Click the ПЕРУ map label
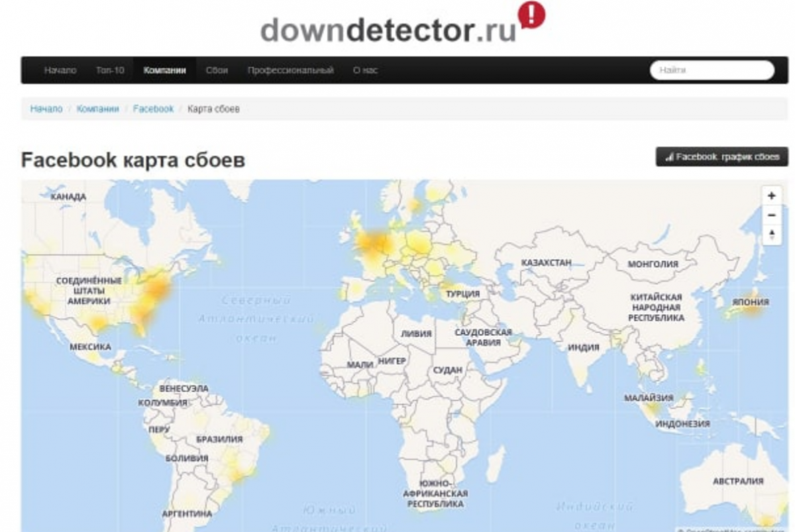This screenshot has height=532, width=795. (x=159, y=430)
